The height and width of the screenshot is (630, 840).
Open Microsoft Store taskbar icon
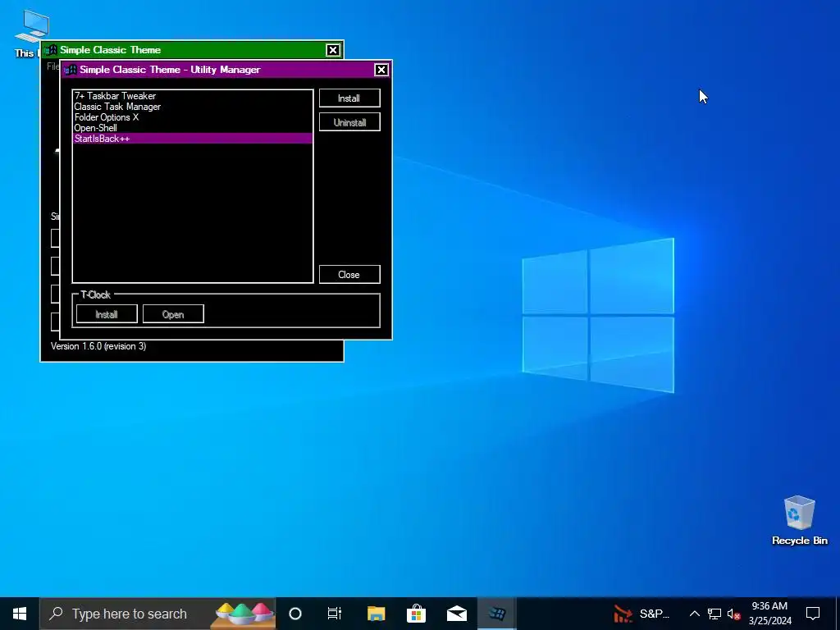pos(416,614)
